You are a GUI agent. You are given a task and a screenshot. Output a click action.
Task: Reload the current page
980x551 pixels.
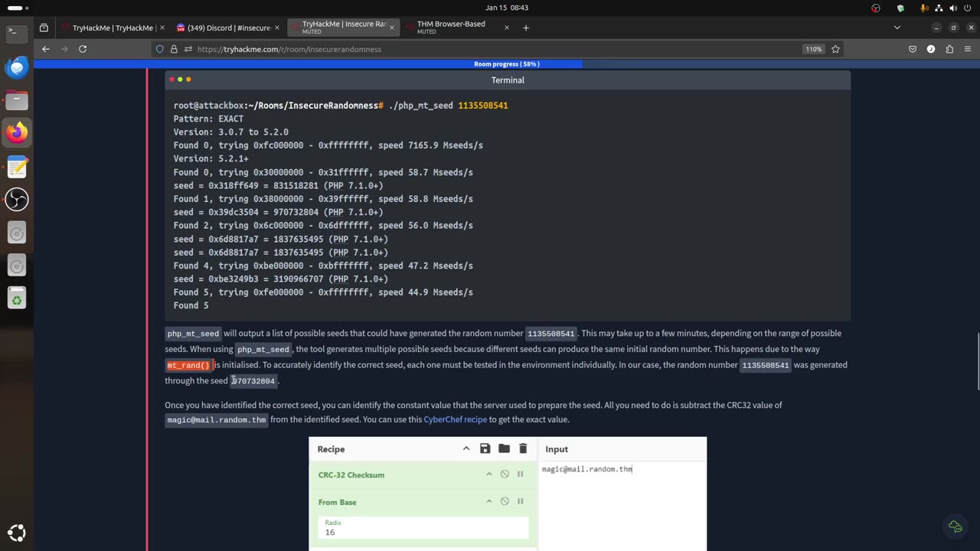(83, 49)
